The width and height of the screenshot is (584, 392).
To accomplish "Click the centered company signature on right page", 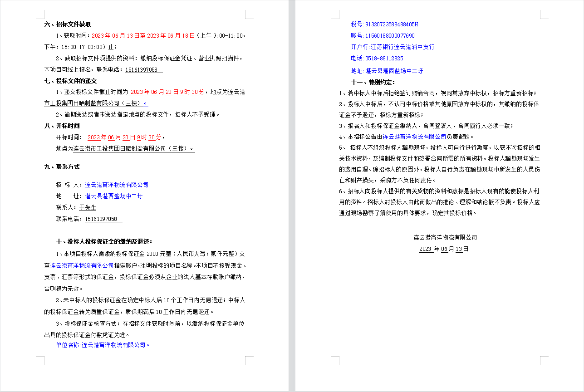I will (x=445, y=237).
